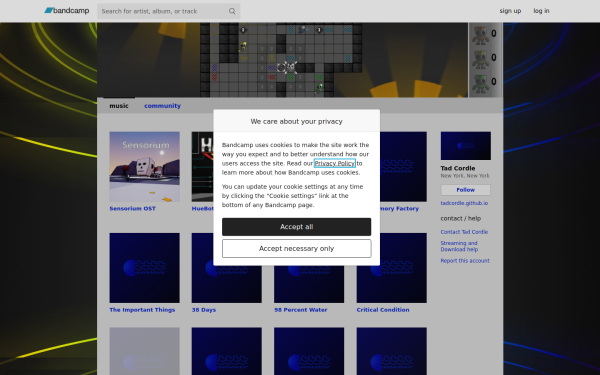
Task: Click the game banner header image
Action: [x=300, y=60]
